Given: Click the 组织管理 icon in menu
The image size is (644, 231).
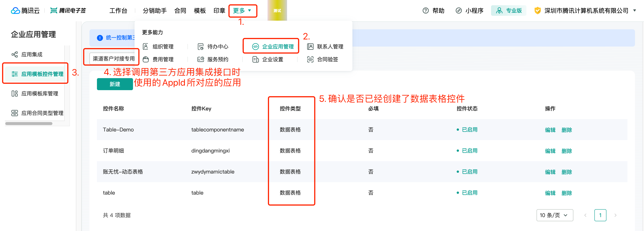Looking at the screenshot, I should tap(145, 47).
